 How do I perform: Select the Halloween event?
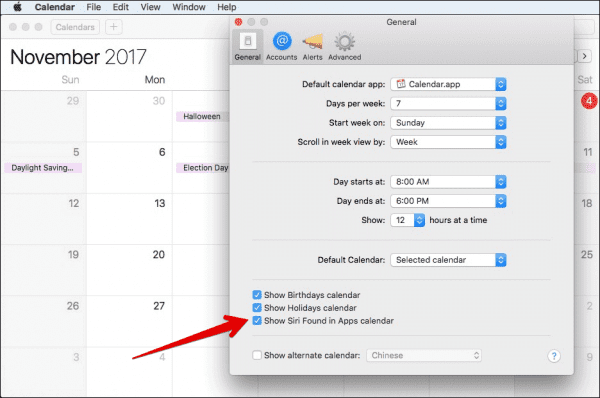pos(202,116)
